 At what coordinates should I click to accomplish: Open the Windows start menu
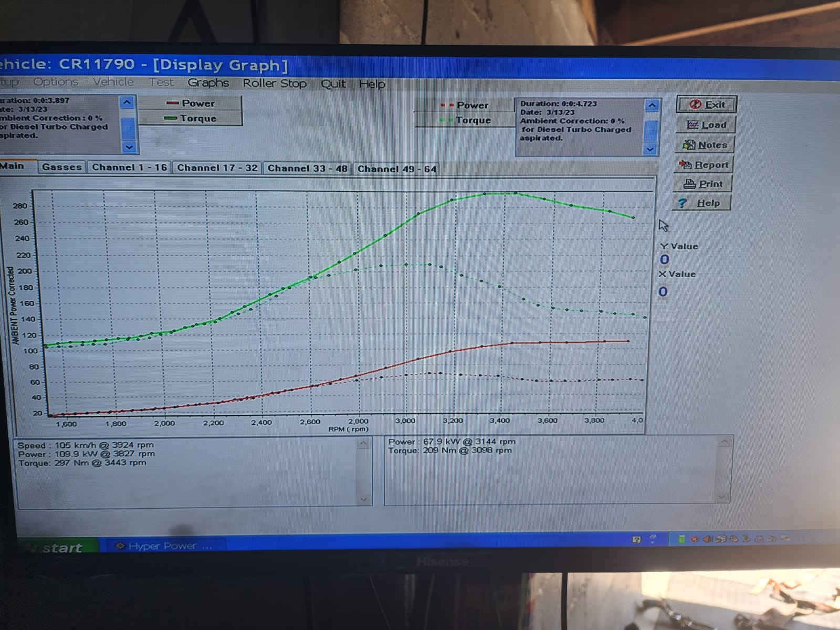coord(58,547)
